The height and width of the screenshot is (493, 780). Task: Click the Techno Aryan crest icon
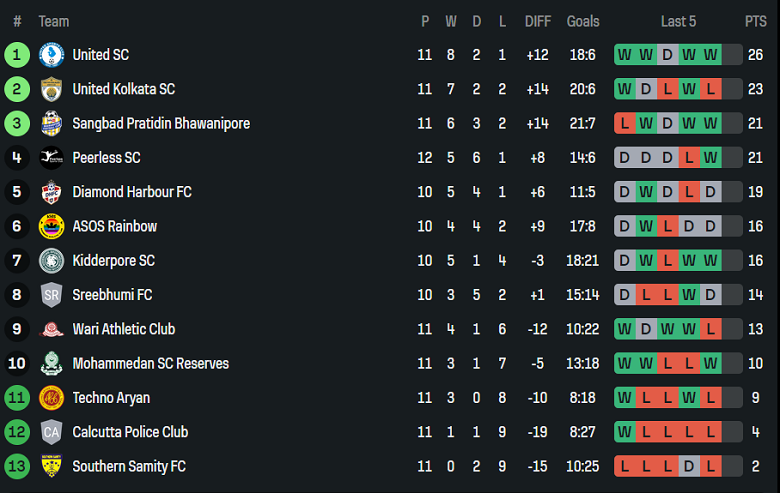pyautogui.click(x=51, y=398)
